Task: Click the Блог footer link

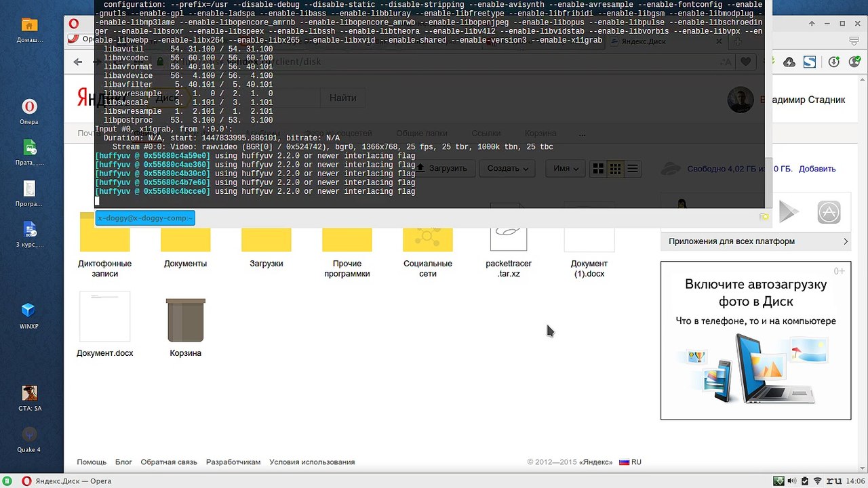Action: tap(123, 462)
